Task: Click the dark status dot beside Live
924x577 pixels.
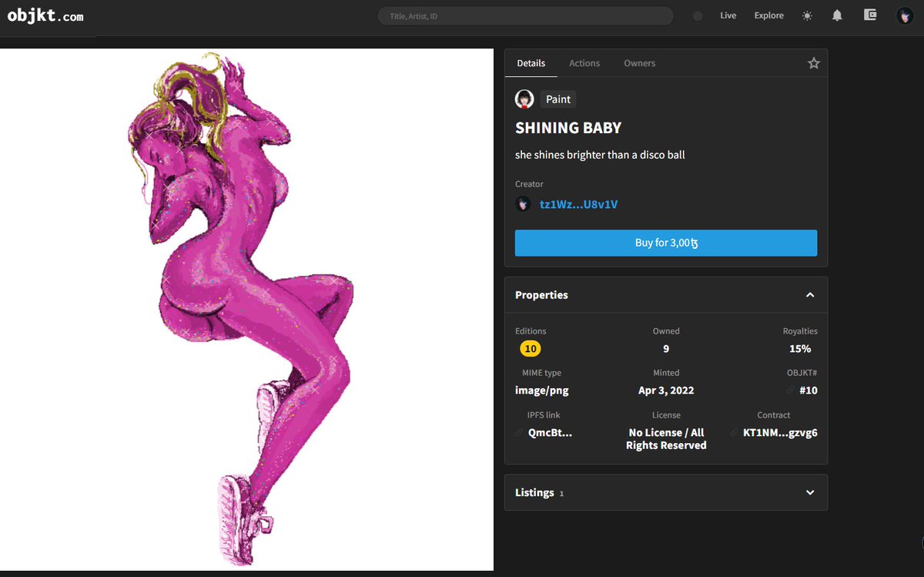Action: coord(698,15)
